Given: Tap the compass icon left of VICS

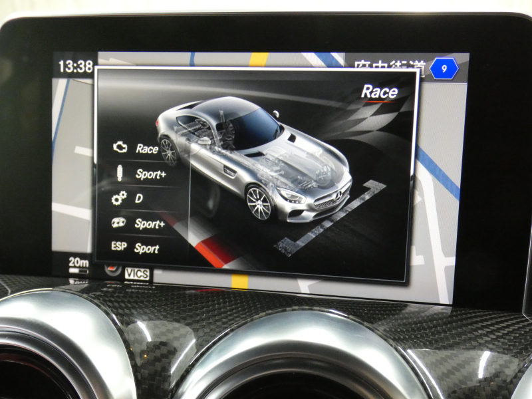Looking at the screenshot, I should coord(113,270).
